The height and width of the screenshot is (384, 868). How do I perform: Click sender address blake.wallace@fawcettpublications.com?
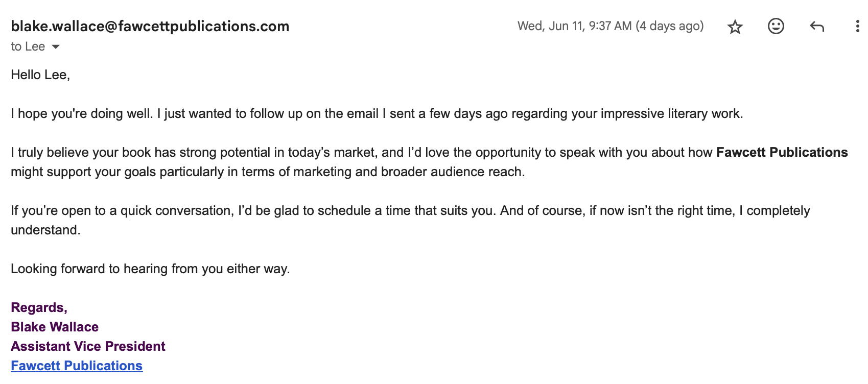point(150,26)
